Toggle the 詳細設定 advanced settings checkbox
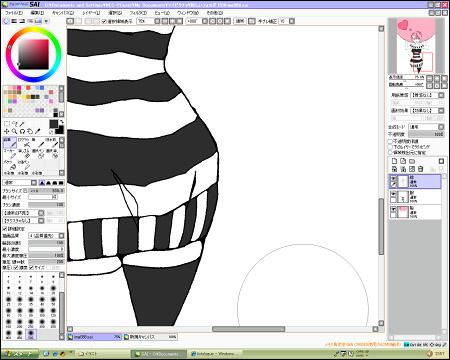Viewport: 450px width, 360px height. point(5,229)
